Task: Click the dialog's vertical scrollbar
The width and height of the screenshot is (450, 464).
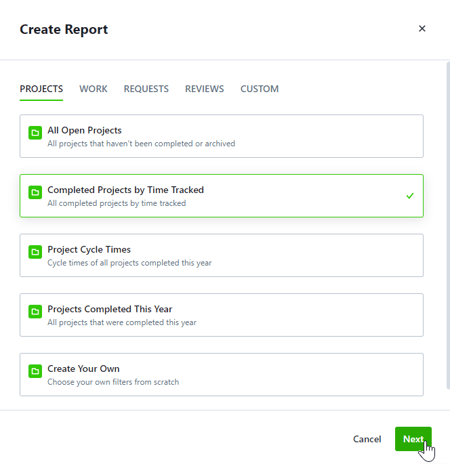Action: 448,225
